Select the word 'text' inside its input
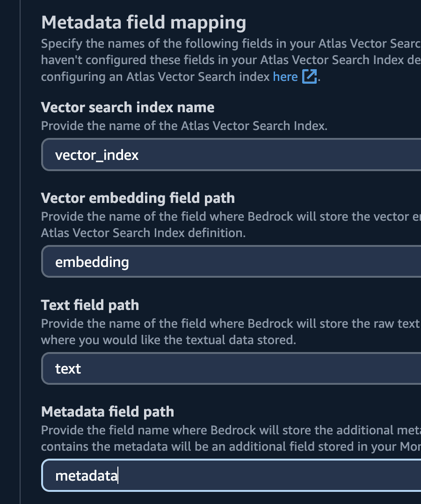Viewport: 421px width, 504px height. pos(68,368)
